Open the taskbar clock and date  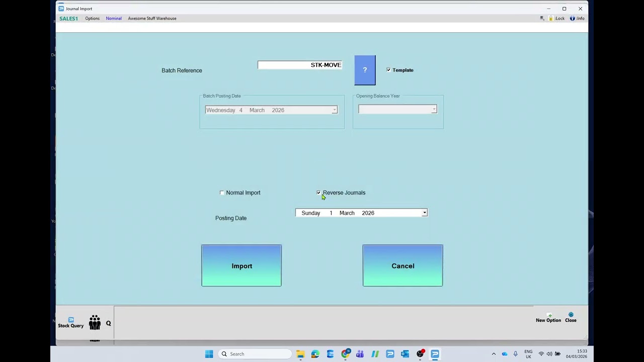(576, 354)
